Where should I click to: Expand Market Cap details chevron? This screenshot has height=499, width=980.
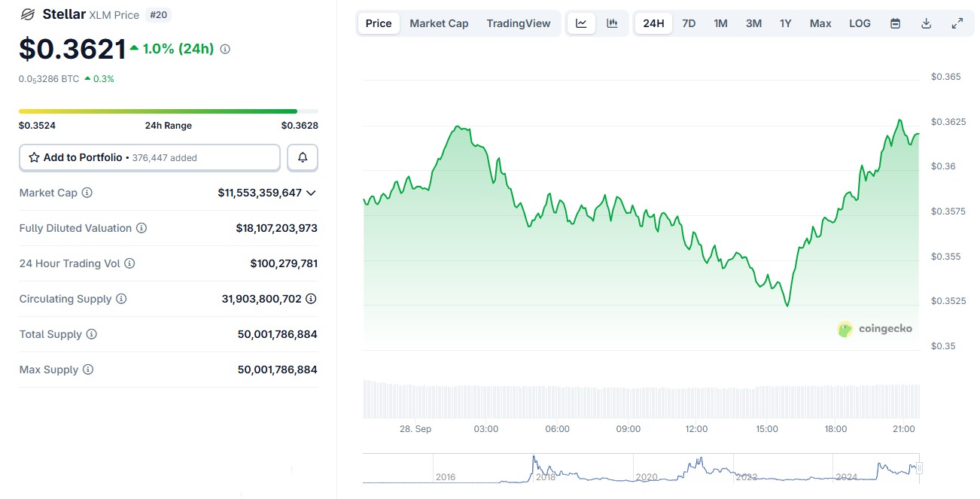[x=311, y=193]
